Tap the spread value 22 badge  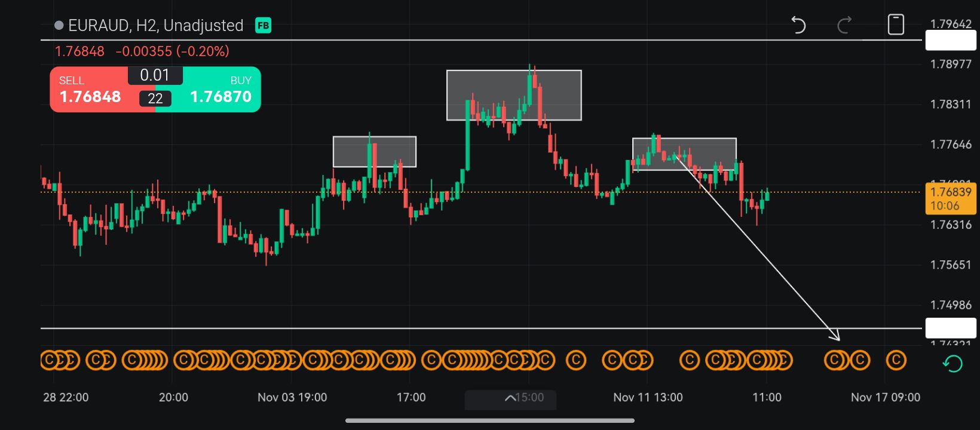tap(155, 99)
